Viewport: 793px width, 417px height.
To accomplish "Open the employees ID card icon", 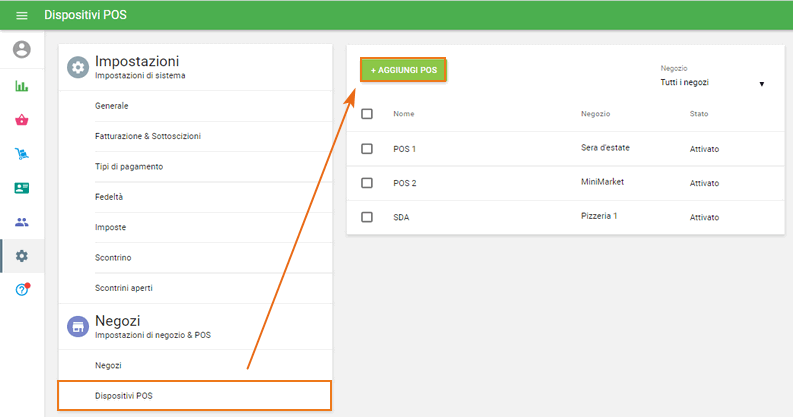I will tap(22, 188).
